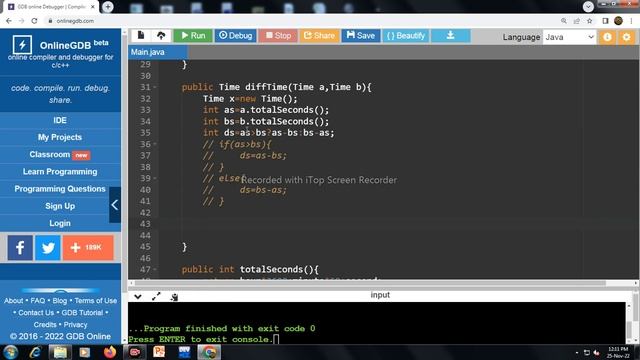Open Internet Explorer from the taskbar
The image size is (640, 360).
(35, 352)
